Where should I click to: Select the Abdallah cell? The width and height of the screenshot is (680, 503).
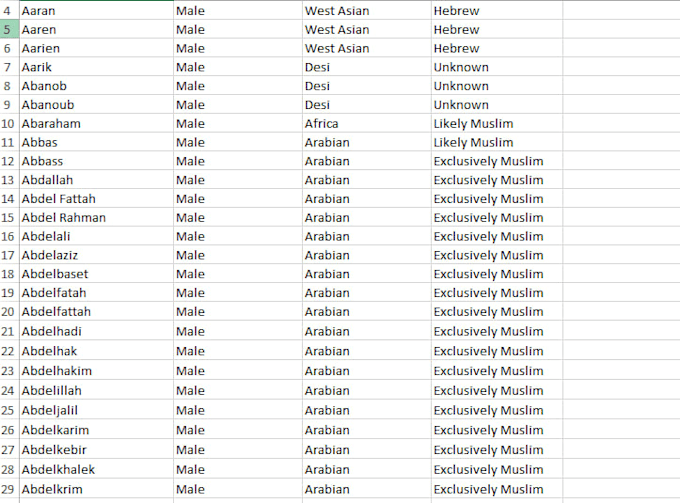[96, 180]
